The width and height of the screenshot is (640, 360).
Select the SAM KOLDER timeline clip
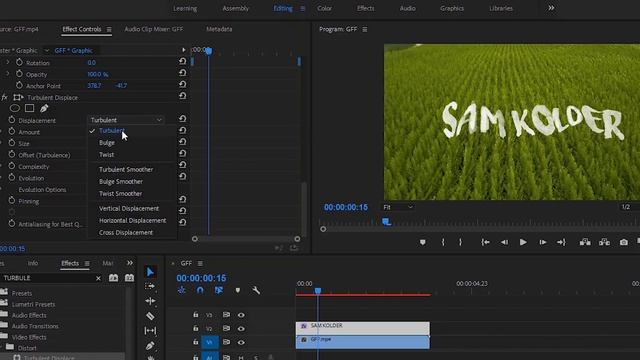[x=362, y=328]
